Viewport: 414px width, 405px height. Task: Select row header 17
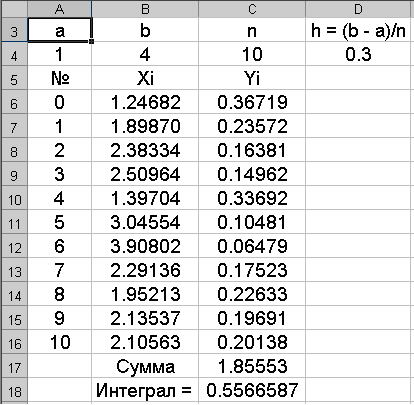[14, 366]
